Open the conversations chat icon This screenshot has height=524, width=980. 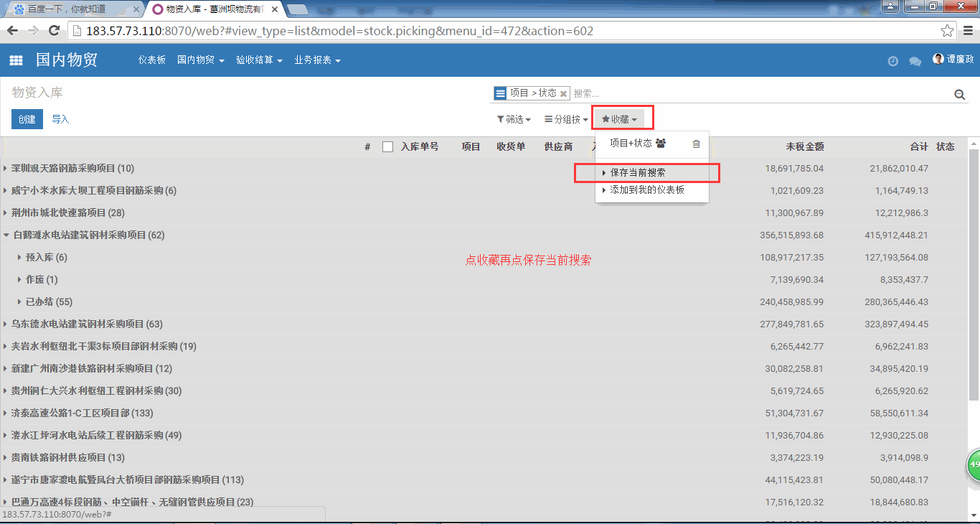pyautogui.click(x=915, y=61)
